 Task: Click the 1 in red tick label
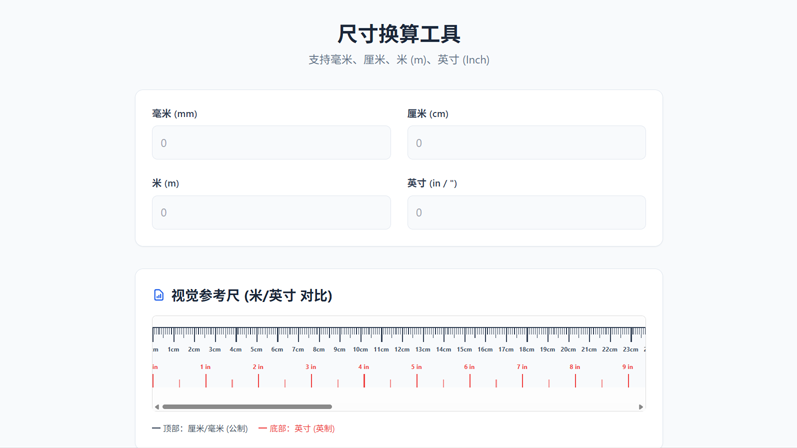pos(205,367)
